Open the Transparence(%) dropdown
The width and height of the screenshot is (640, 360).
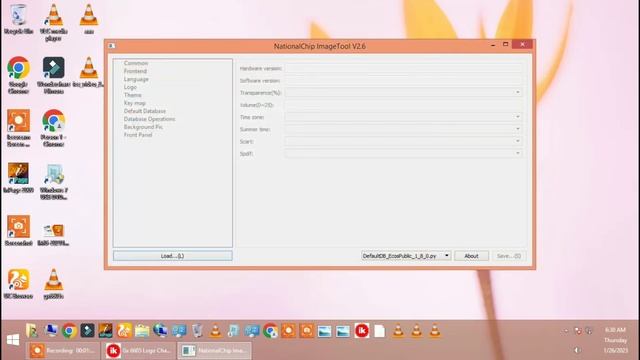[404, 93]
